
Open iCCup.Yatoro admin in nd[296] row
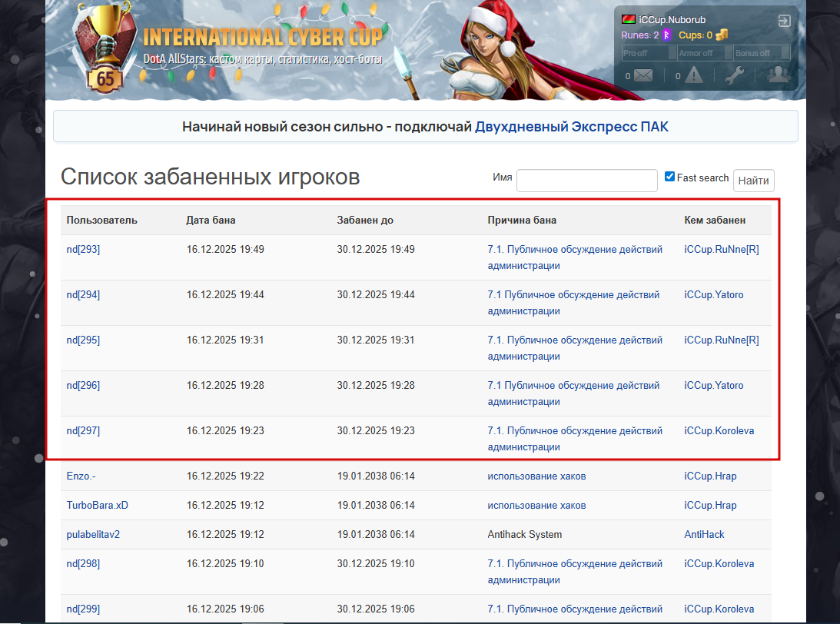click(x=713, y=386)
